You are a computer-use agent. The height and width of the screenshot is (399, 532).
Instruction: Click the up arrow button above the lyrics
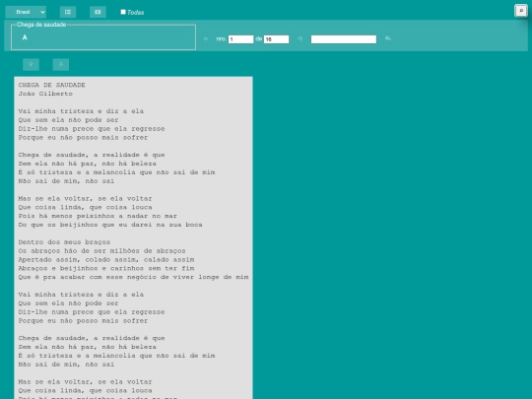tap(31, 64)
